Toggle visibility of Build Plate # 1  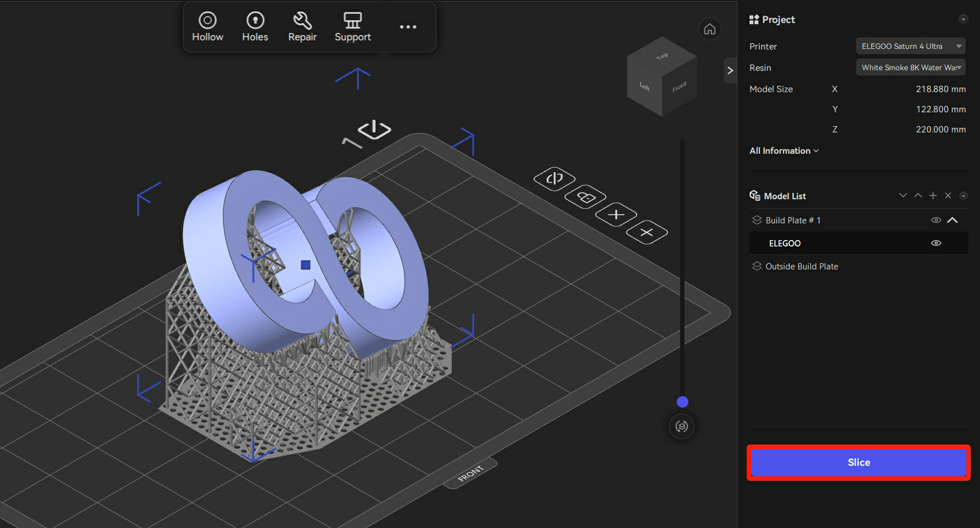pos(936,220)
